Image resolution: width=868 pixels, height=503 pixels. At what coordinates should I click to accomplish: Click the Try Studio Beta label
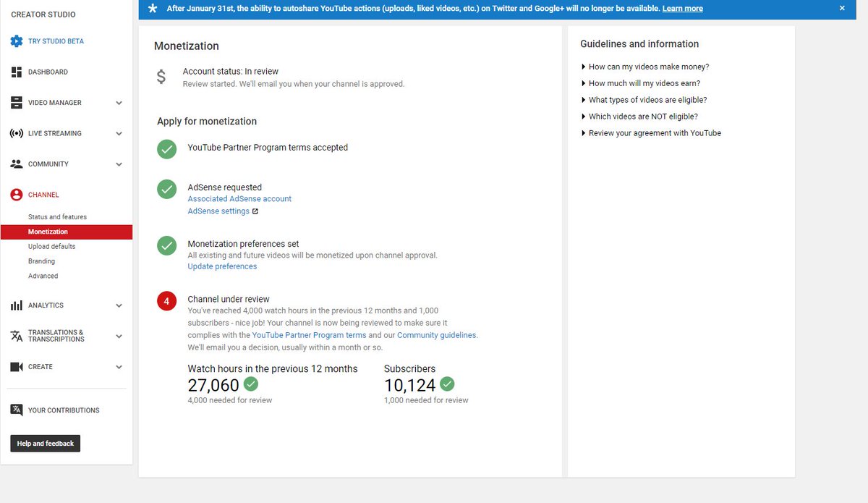pos(56,41)
